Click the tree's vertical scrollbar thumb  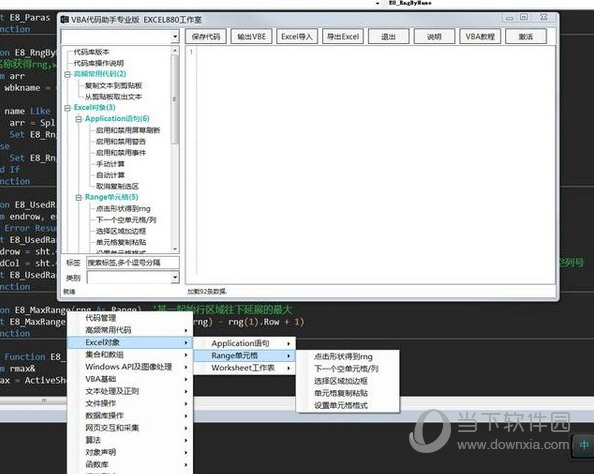(x=175, y=99)
